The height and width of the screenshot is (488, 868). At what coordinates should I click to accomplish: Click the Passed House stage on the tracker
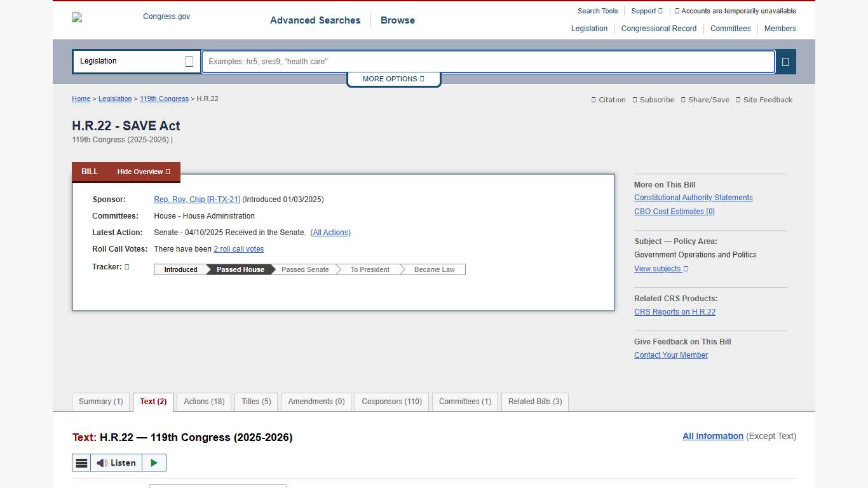click(240, 269)
